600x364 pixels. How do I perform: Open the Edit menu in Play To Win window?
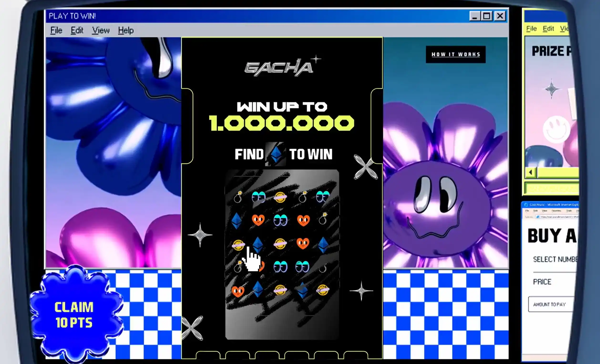77,31
